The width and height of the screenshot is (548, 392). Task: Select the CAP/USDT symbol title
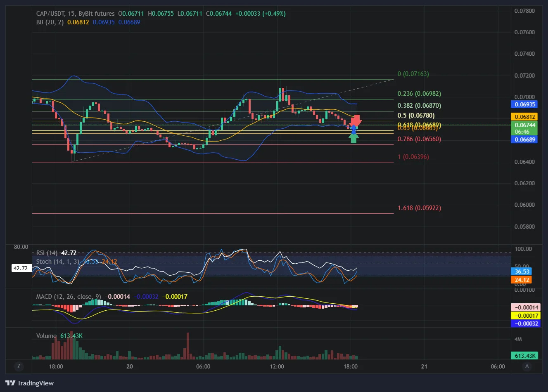pyautogui.click(x=50, y=14)
